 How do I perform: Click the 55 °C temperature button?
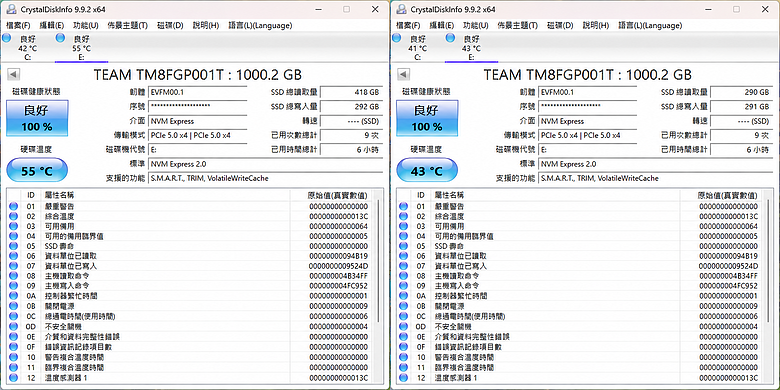[37, 171]
